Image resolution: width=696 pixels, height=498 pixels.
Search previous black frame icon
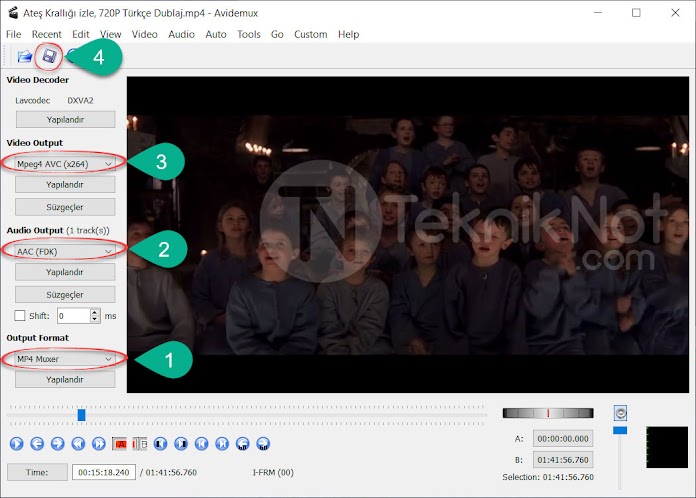pyautogui.click(x=160, y=443)
